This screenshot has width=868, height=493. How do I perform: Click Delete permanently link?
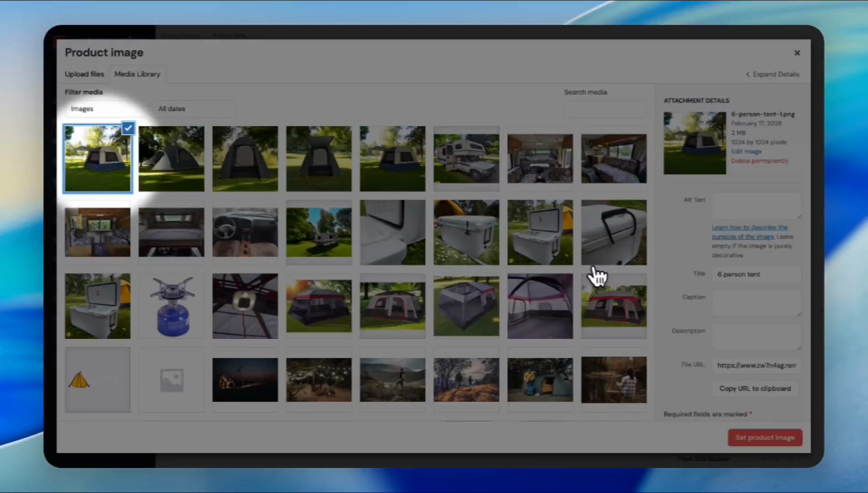coord(759,161)
